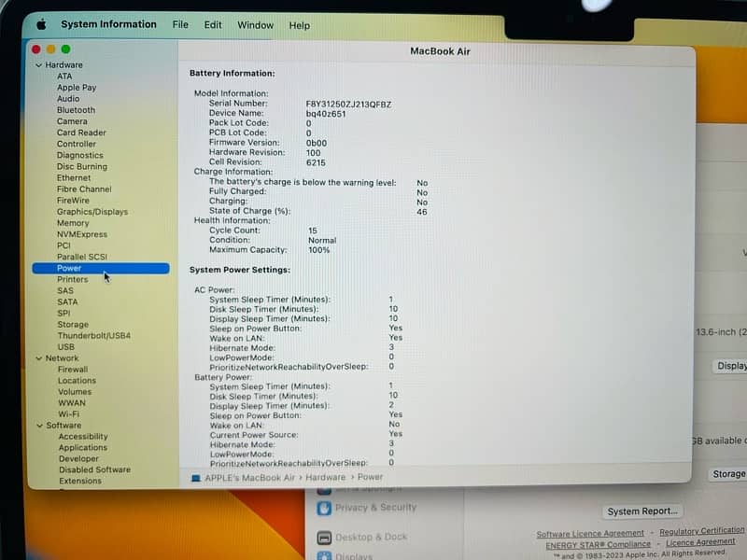Select Bluetooth in the Hardware list

point(76,110)
